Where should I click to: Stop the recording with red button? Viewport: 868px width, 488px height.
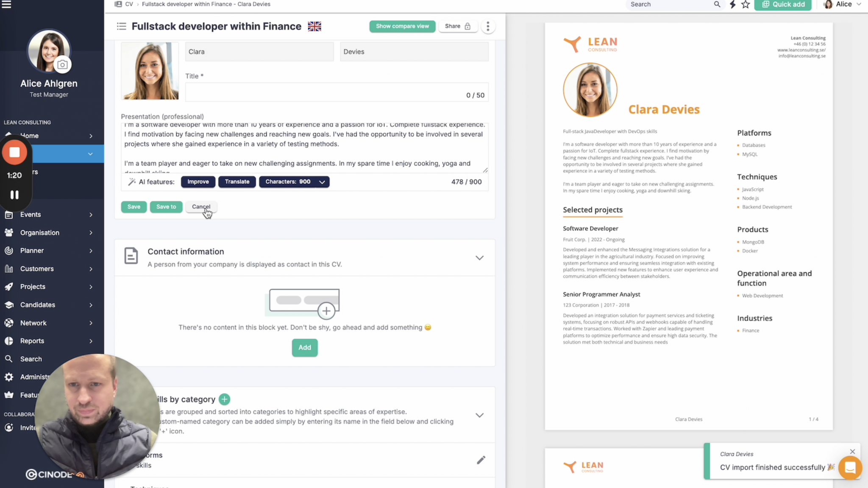14,152
